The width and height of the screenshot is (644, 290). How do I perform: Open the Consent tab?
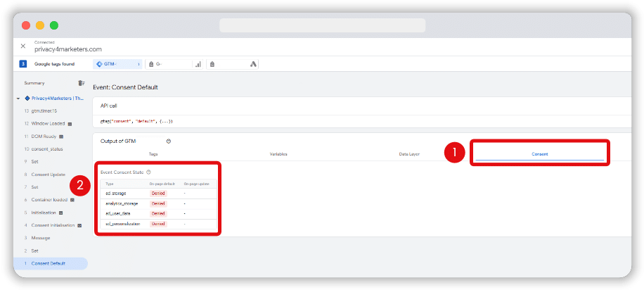[x=540, y=154]
